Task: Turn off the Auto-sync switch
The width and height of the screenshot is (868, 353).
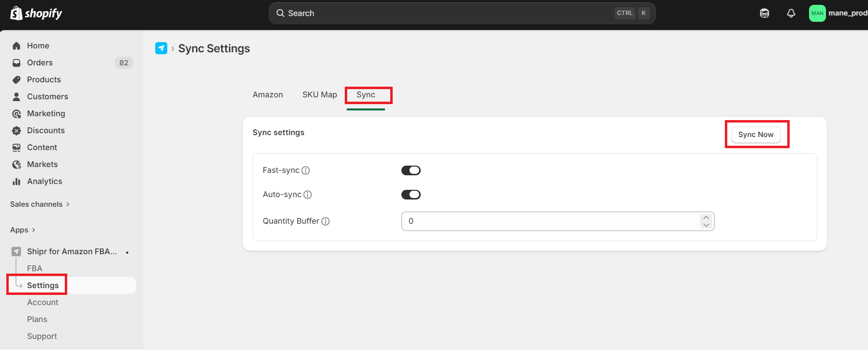Action: (x=411, y=195)
